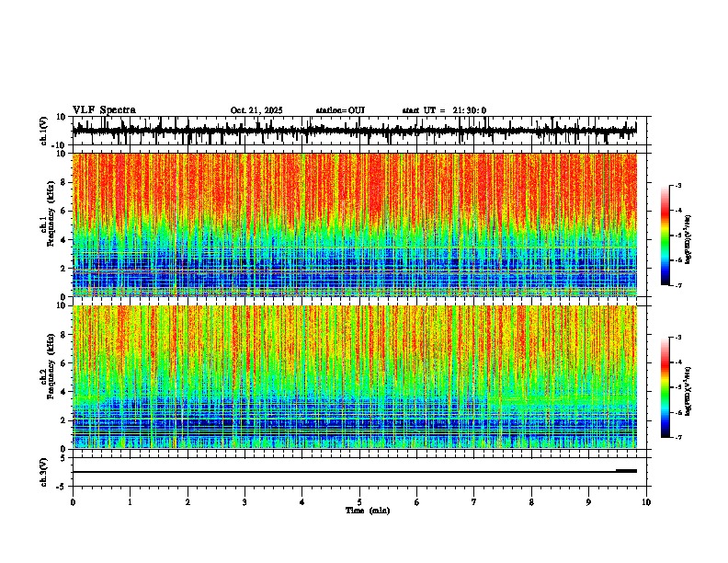Click the ch.2 colorbar 'log(PSD)' label
The width and height of the screenshot is (728, 563).
pyautogui.click(x=688, y=391)
